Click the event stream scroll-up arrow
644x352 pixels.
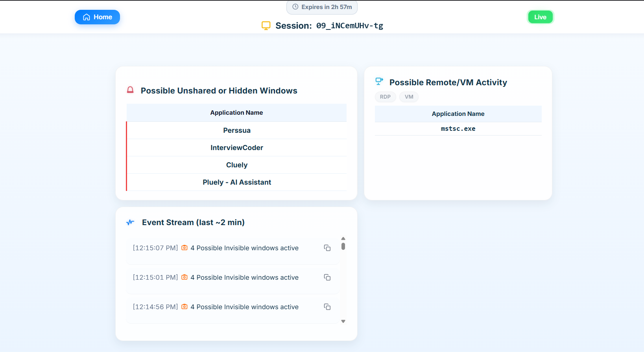(x=343, y=238)
